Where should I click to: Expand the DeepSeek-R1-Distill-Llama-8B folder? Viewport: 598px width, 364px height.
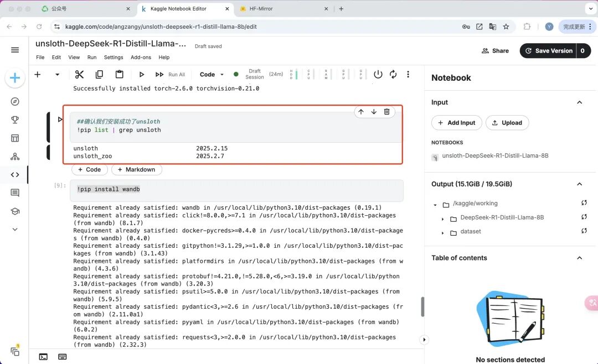pos(442,219)
